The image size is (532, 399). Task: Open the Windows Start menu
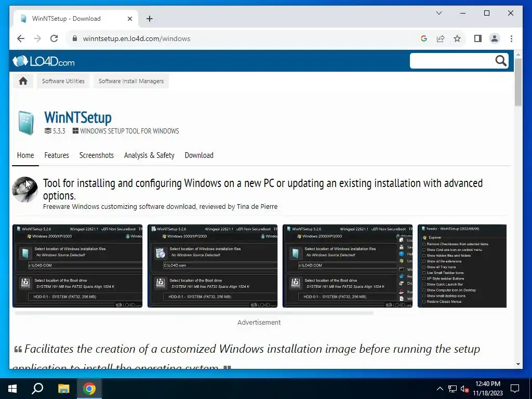(x=12, y=389)
